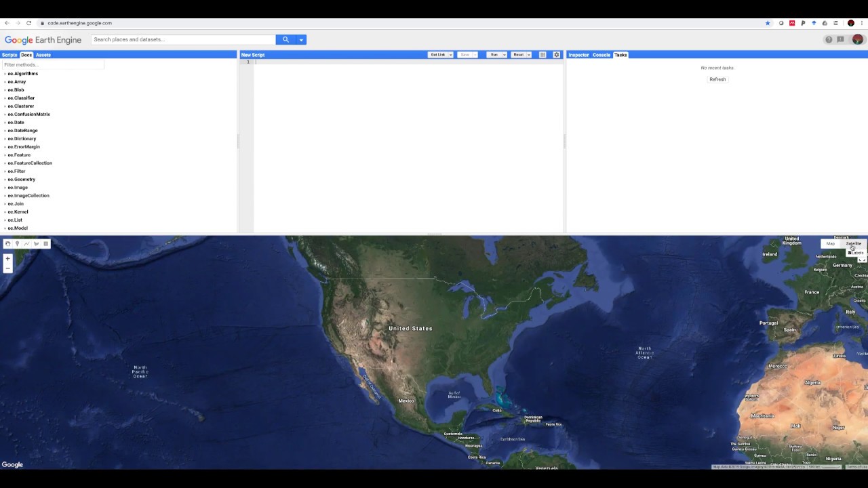Click the P browser extension icon
The image size is (868, 488).
803,23
